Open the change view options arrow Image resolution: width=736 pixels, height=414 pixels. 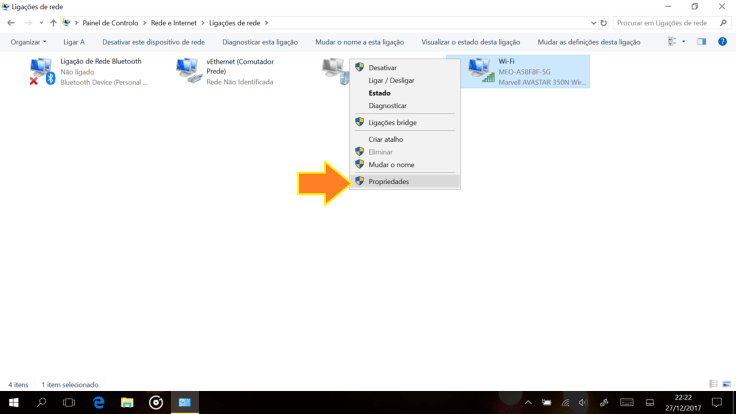[x=684, y=42]
